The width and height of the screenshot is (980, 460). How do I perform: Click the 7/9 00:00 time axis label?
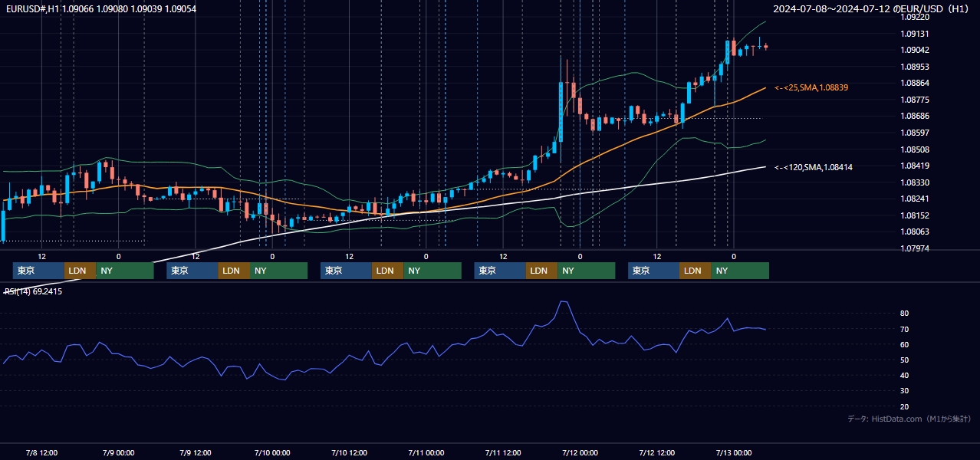pyautogui.click(x=118, y=452)
